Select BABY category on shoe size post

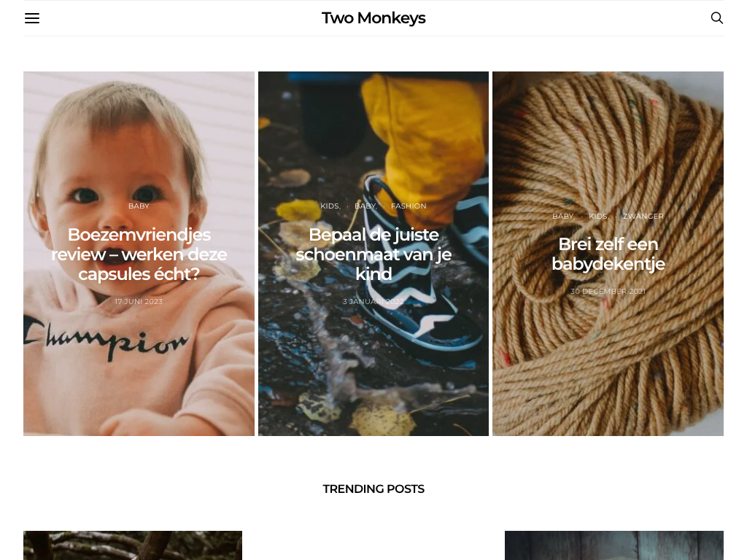pos(366,206)
